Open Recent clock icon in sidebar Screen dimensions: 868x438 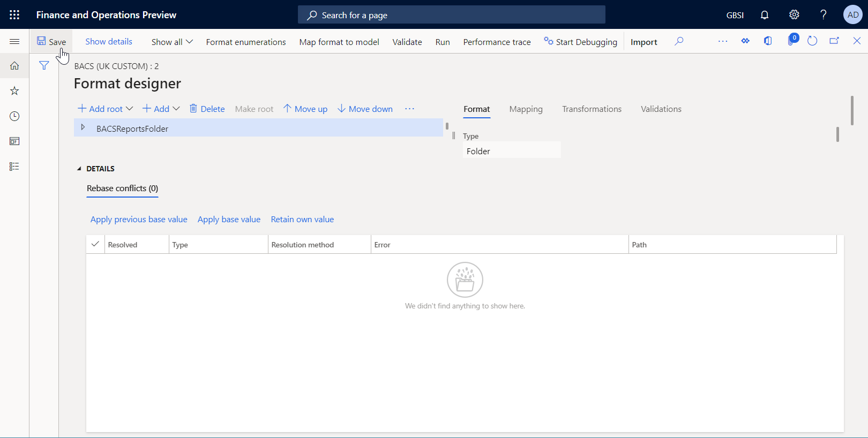pyautogui.click(x=14, y=116)
